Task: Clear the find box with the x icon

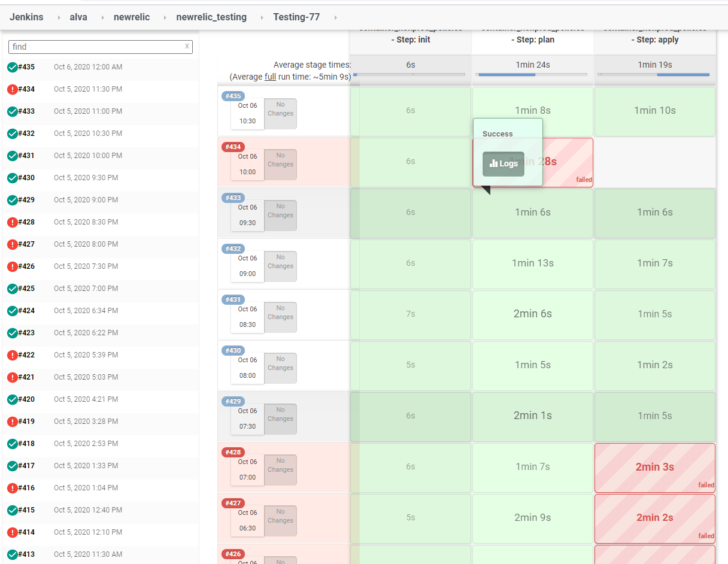Action: tap(187, 46)
